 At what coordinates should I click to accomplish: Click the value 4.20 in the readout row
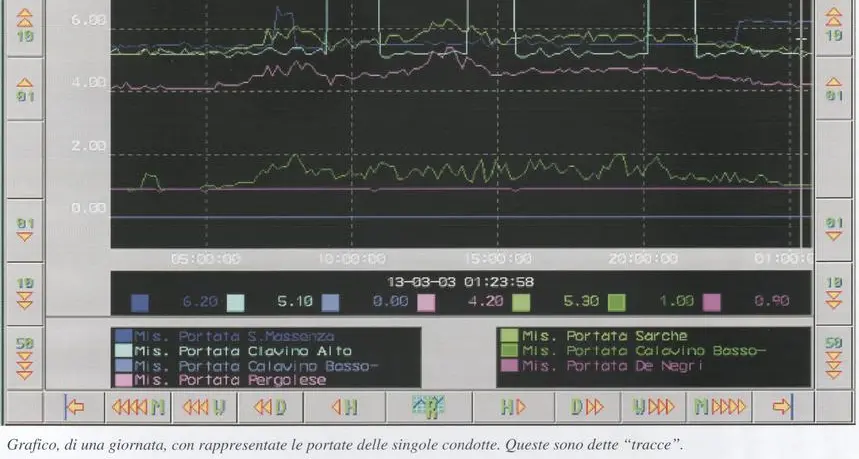click(485, 301)
